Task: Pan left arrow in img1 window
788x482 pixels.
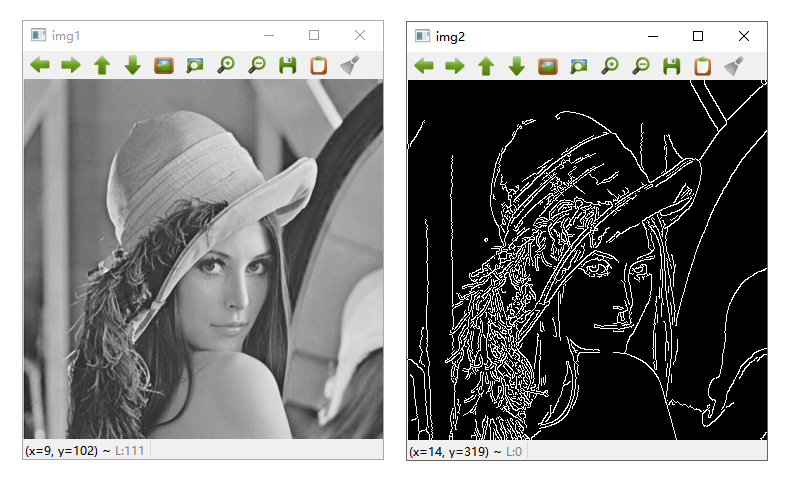Action: point(40,65)
